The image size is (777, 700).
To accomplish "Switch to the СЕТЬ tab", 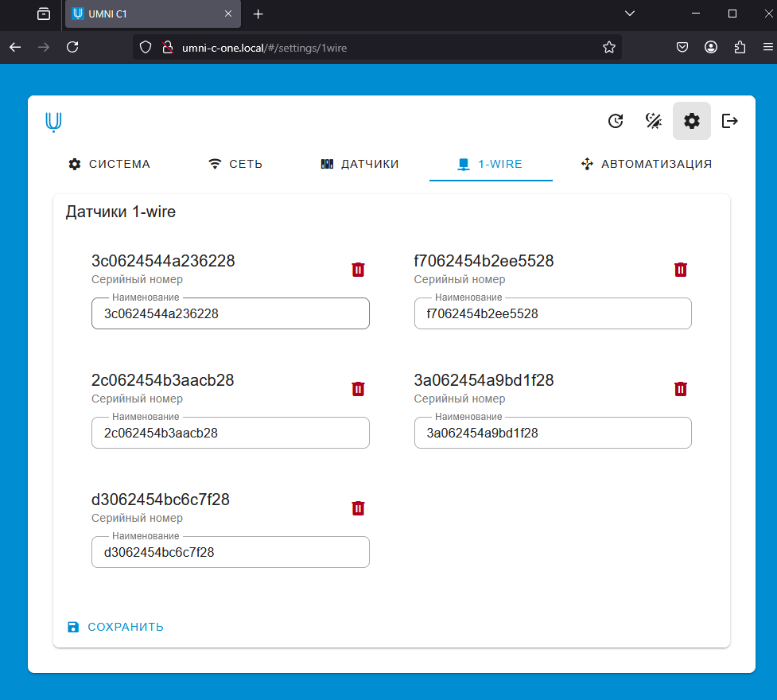I will coord(236,164).
